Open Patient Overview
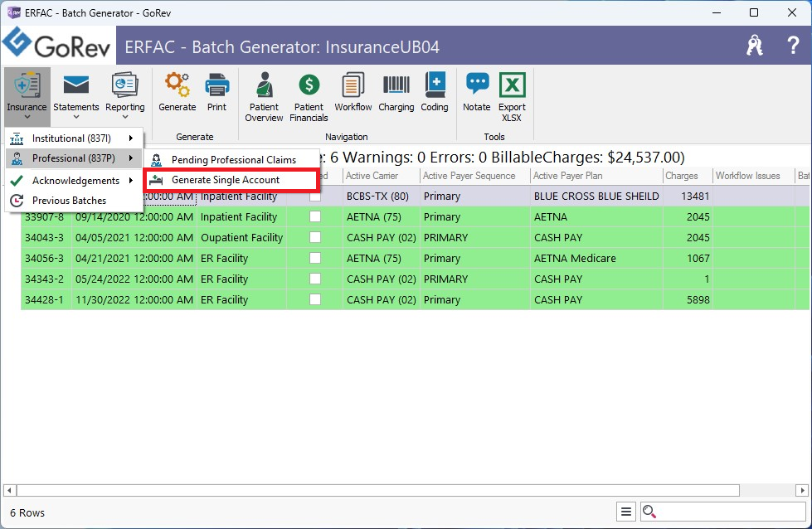 (x=264, y=97)
